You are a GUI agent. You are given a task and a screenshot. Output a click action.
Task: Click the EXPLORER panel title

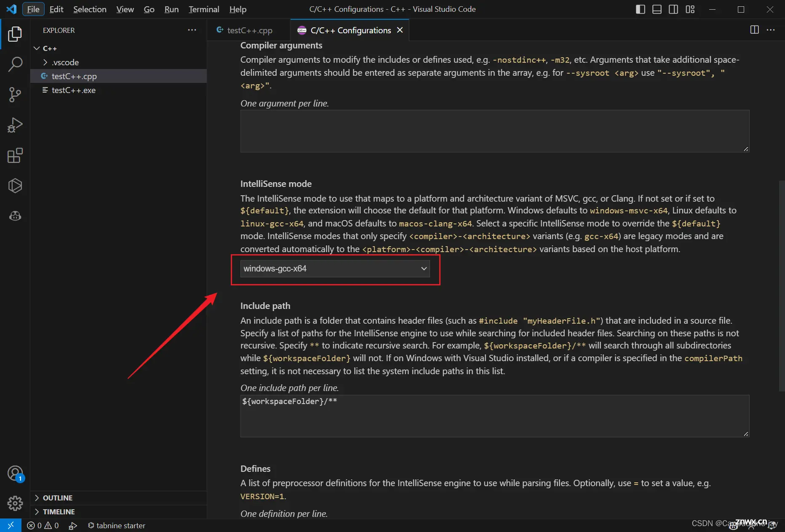coord(59,30)
